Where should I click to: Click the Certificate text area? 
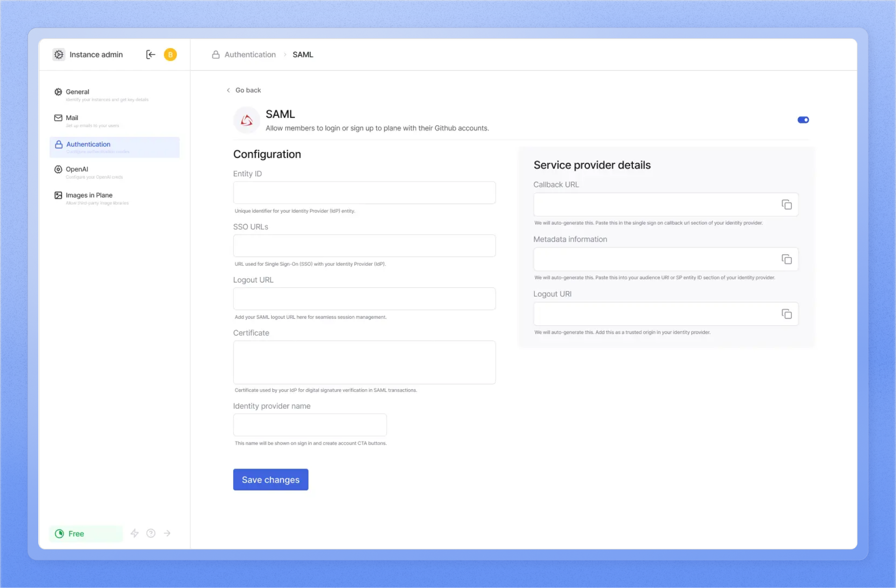(x=364, y=362)
